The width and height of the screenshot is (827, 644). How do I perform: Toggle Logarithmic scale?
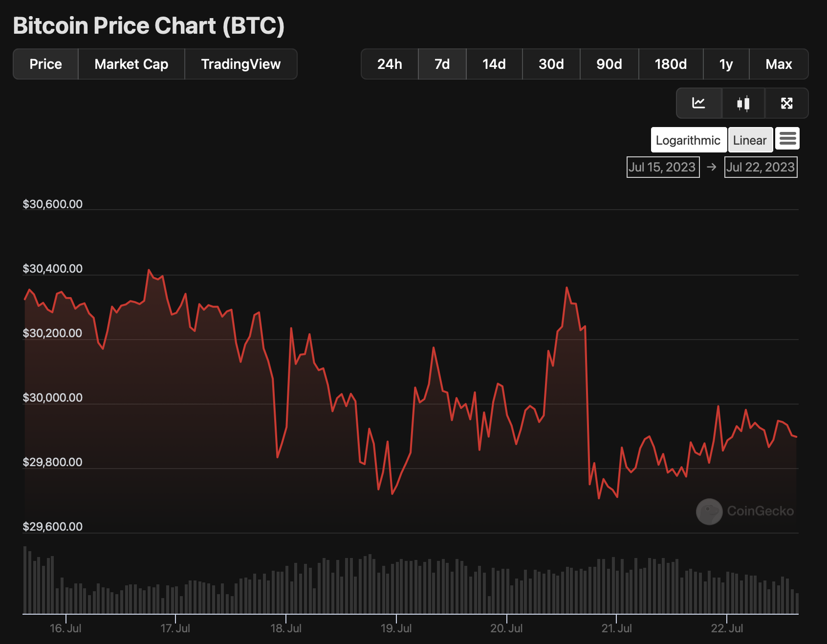[x=688, y=140]
